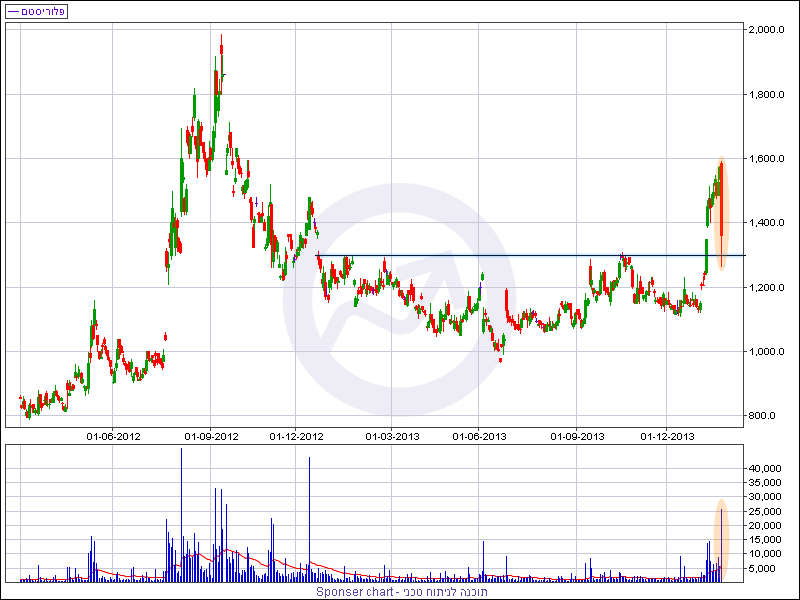Click the 01-06-2012 date label
The height and width of the screenshot is (600, 800).
[x=113, y=437]
